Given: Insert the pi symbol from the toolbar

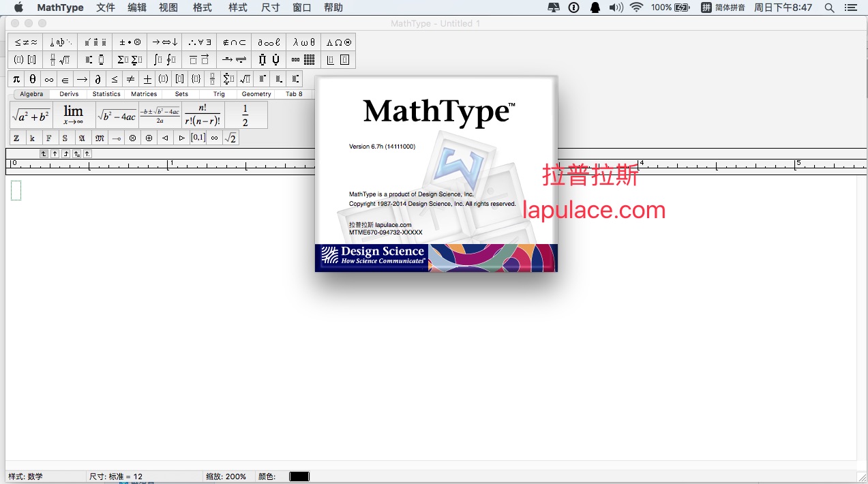Looking at the screenshot, I should coord(16,79).
